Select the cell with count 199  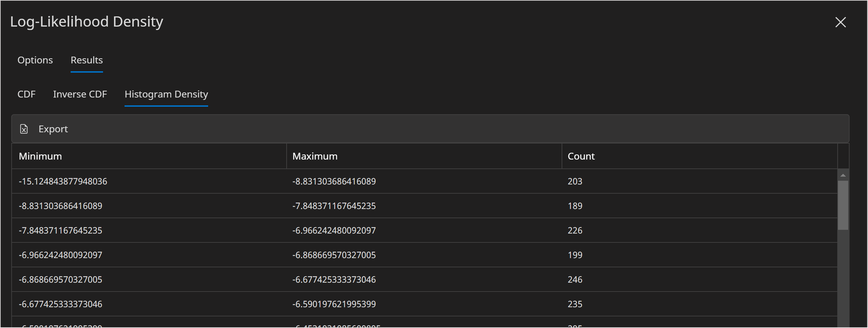click(575, 255)
